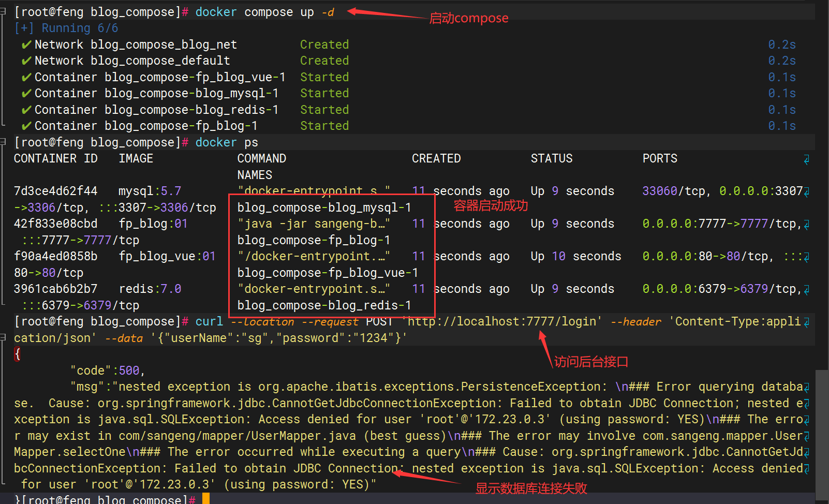
Task: Click the 'java -jar sangeng-b…' command
Action: (x=314, y=224)
